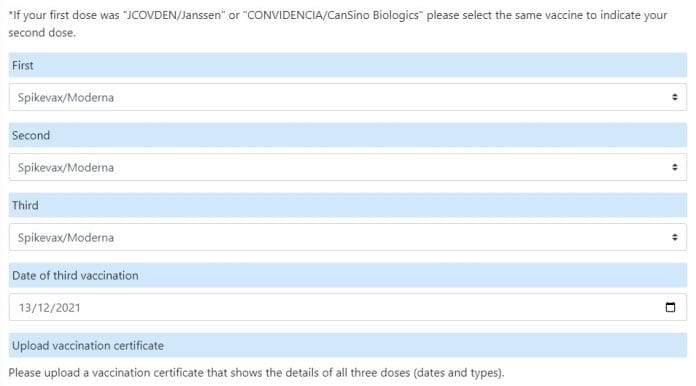The width and height of the screenshot is (696, 386).
Task: Open the calendar picker icon in date field
Action: [670, 307]
